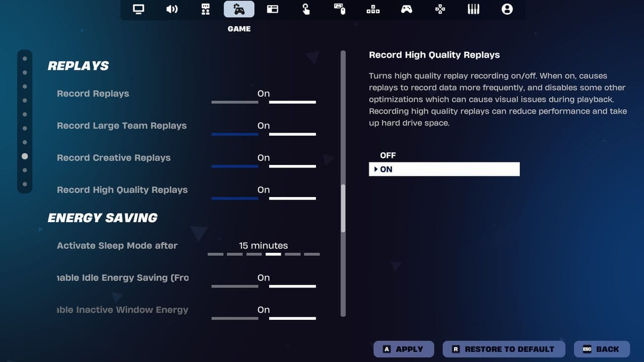Open the Video settings monitor tab
Viewport: 644px width, 362px height.
pyautogui.click(x=138, y=9)
